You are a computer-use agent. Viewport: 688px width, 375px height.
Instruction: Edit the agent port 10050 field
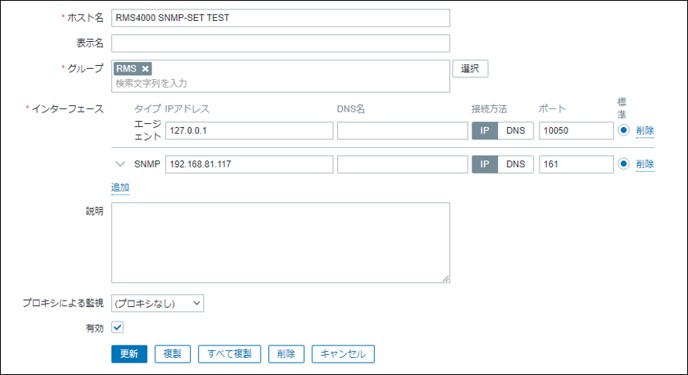(576, 131)
